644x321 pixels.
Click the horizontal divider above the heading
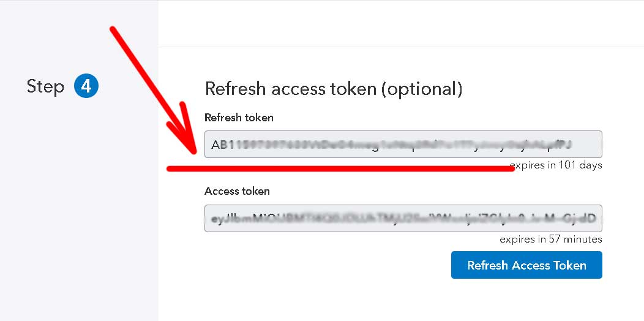(401, 47)
